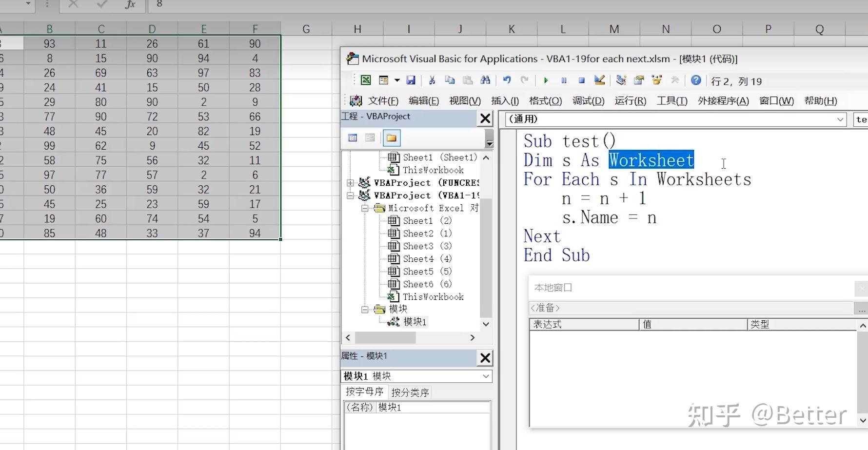
Task: Save the VBA project with disk icon
Action: pyautogui.click(x=411, y=80)
